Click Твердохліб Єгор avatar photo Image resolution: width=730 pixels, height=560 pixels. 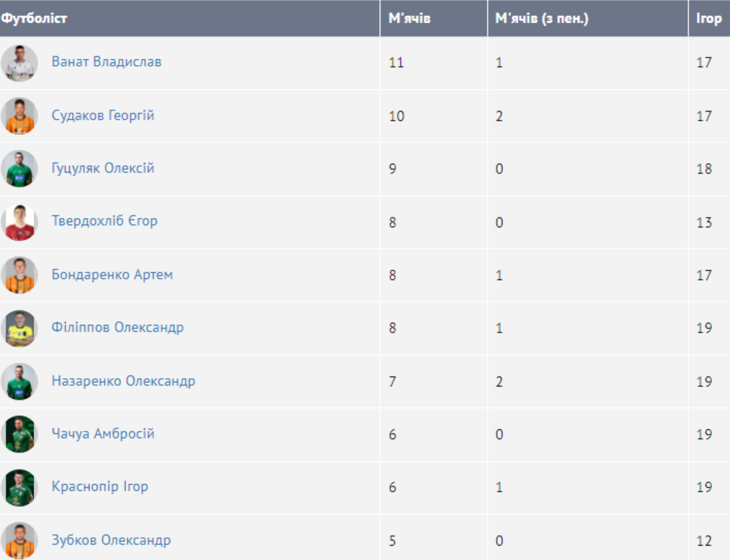pos(19,222)
